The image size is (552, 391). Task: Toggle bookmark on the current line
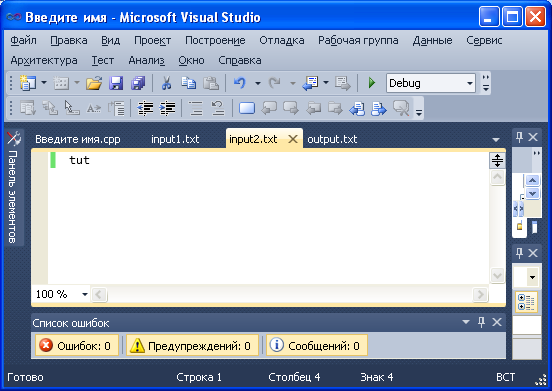[x=247, y=108]
